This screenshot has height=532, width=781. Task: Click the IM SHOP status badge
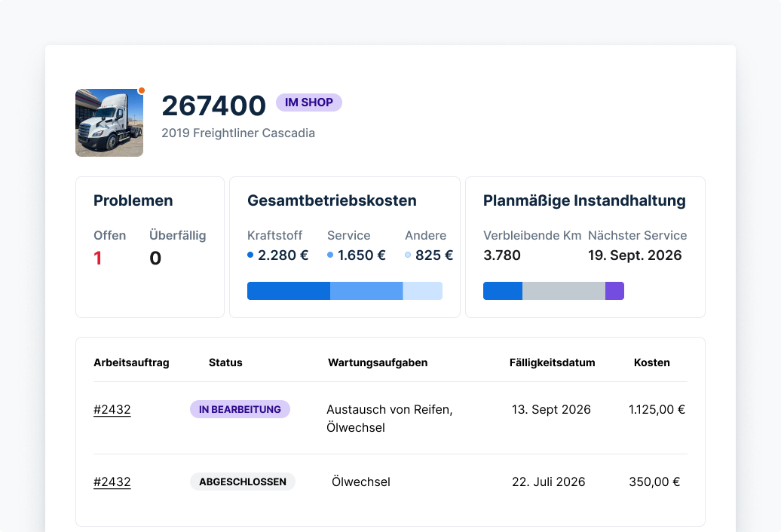[x=309, y=102]
